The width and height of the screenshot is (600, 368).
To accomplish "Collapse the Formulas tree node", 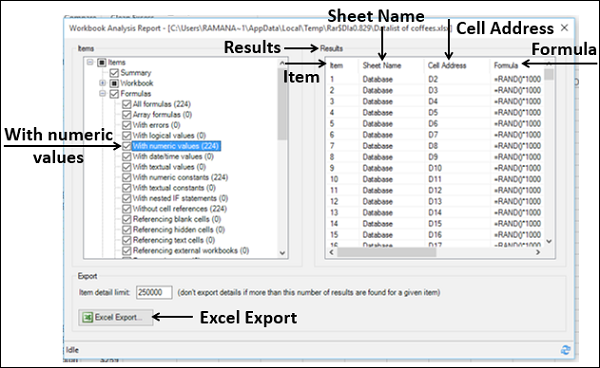I will [x=102, y=93].
